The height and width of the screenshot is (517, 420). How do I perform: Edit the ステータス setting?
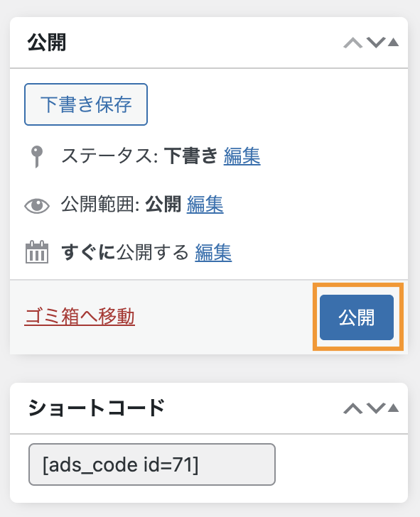[242, 156]
